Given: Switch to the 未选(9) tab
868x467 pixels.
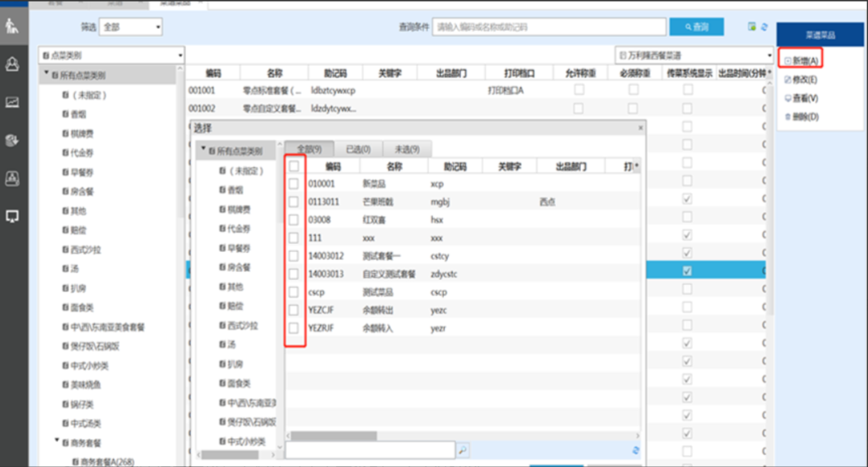Looking at the screenshot, I should pyautogui.click(x=405, y=149).
